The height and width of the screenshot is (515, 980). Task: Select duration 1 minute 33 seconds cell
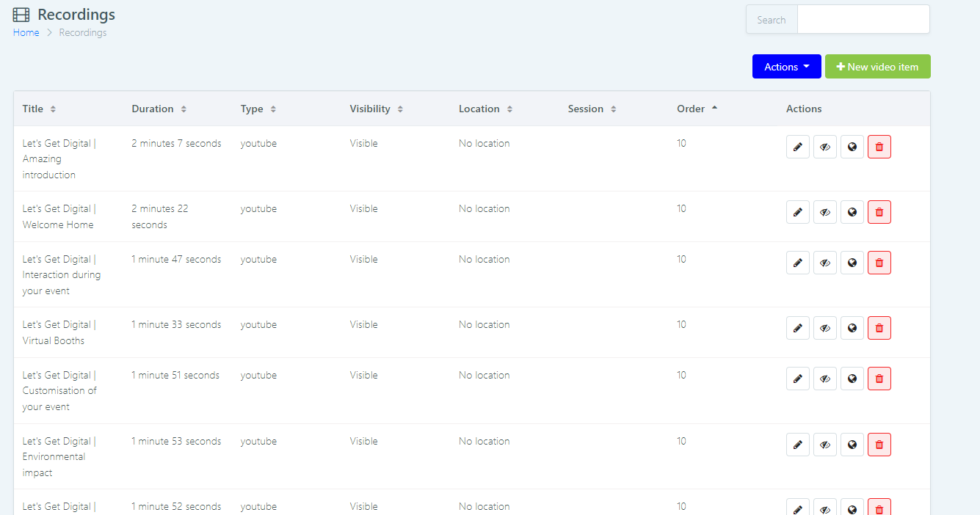click(176, 324)
